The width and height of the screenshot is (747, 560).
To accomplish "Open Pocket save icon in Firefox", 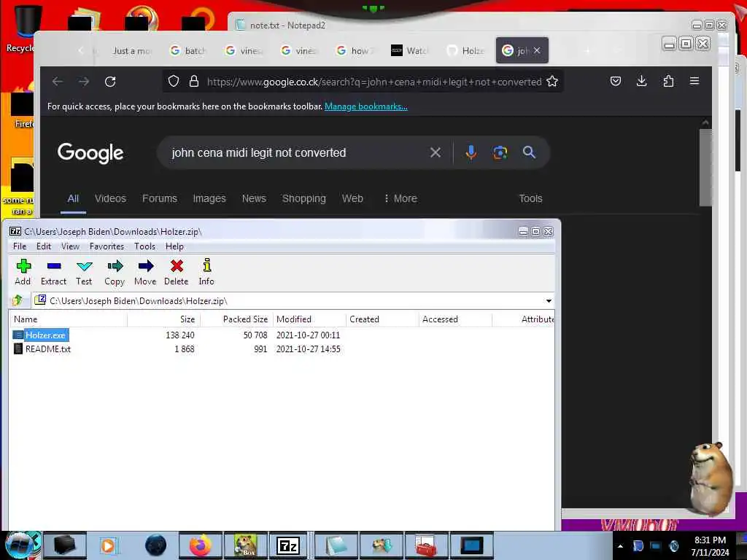I will point(616,82).
